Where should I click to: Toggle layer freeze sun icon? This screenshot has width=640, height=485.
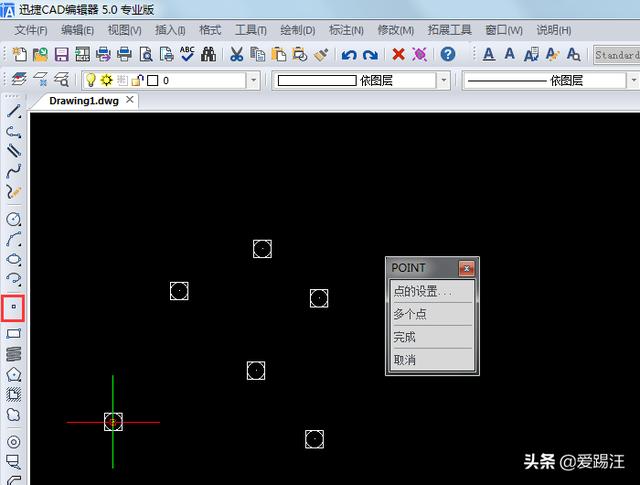click(x=107, y=80)
